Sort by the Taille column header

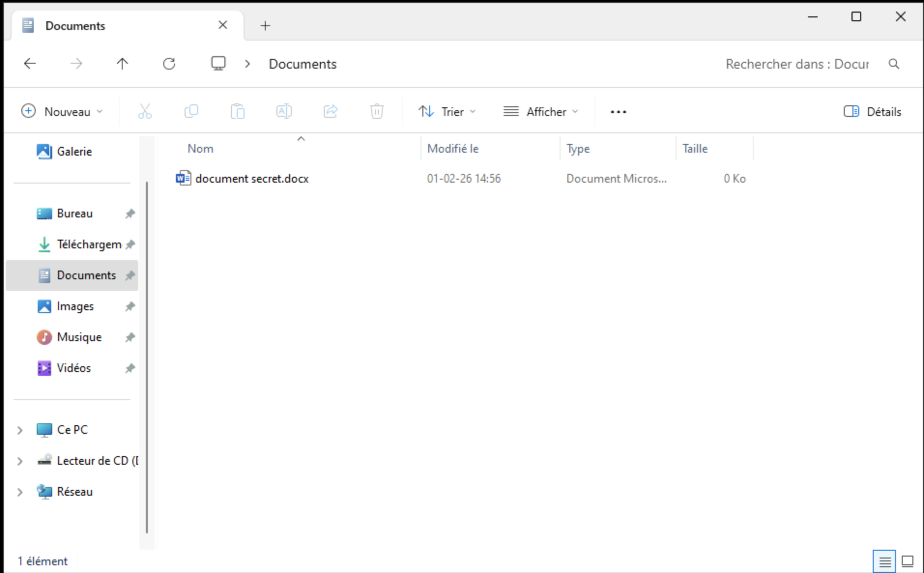tap(715, 149)
